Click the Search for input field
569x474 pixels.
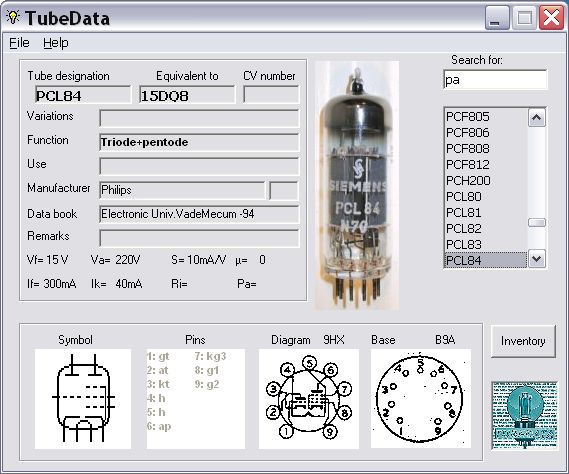(495, 79)
